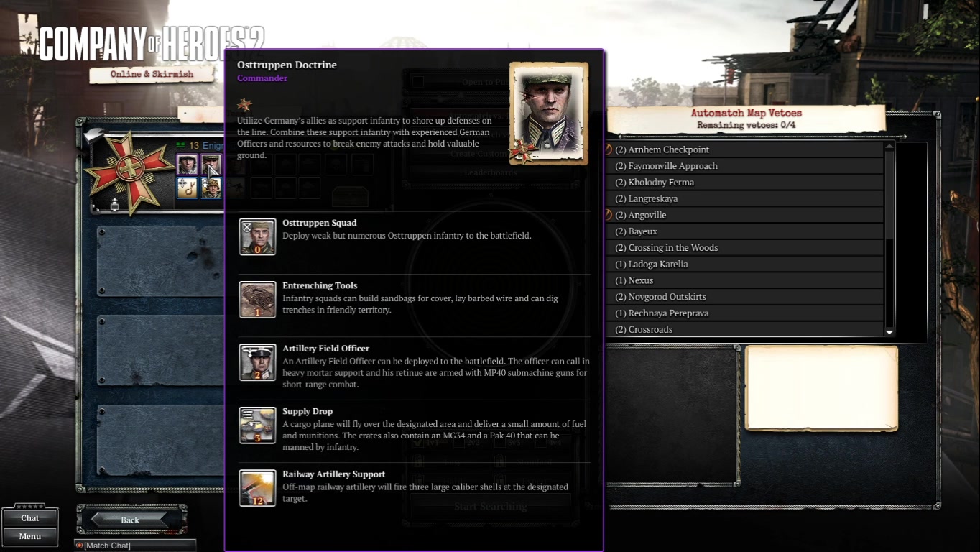Select the steel-helmeted commander portrait in the loadout

pyautogui.click(x=187, y=165)
